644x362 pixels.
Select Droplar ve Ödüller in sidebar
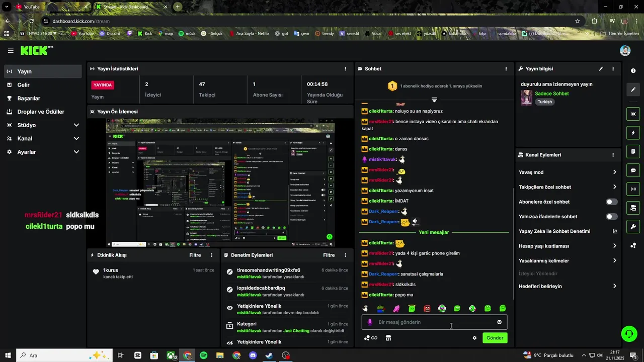[43, 112]
